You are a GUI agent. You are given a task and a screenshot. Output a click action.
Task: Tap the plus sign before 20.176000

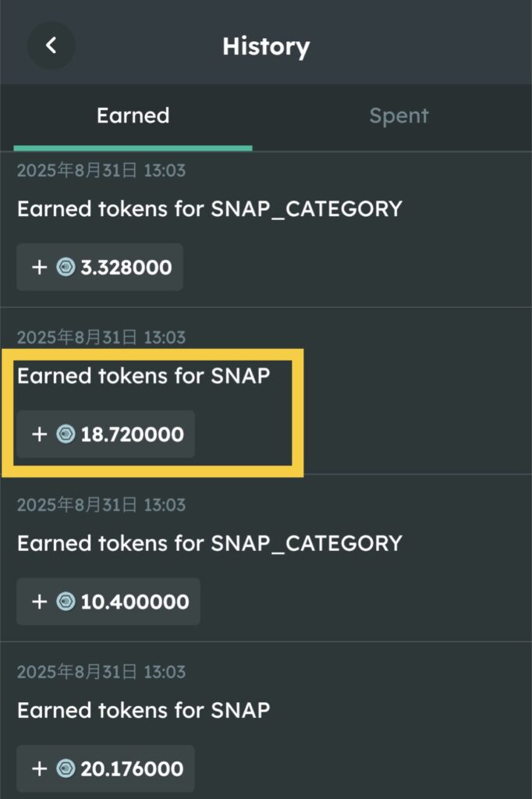[39, 769]
